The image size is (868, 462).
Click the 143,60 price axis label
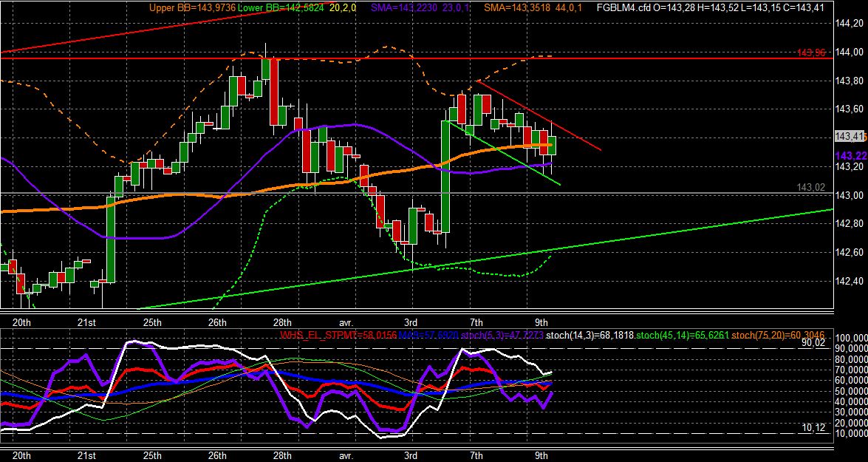coord(850,109)
